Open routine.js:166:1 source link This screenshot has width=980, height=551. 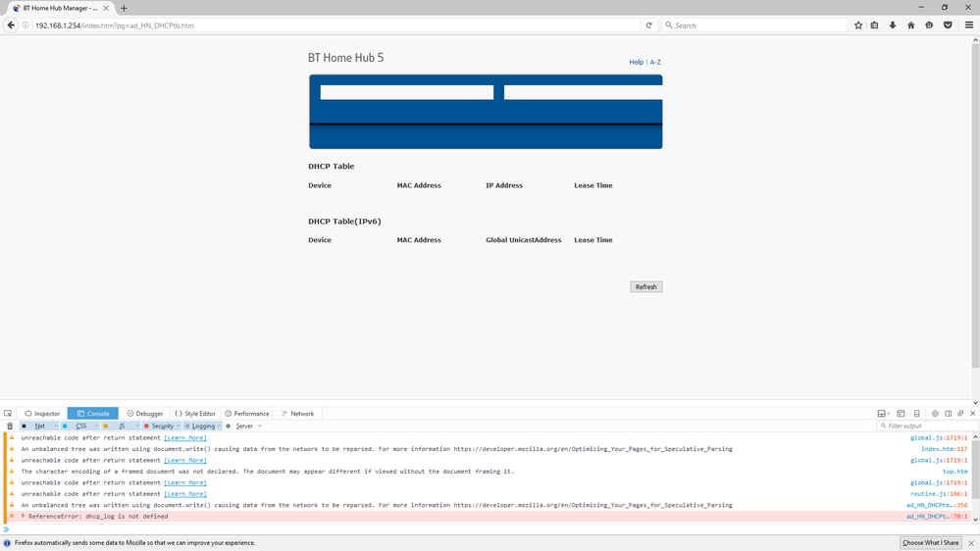click(x=939, y=494)
